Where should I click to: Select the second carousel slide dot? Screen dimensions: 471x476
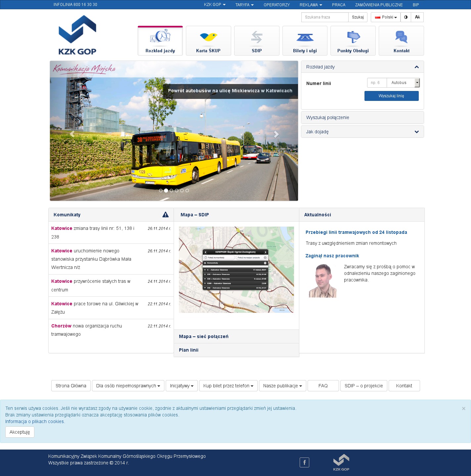pyautogui.click(x=166, y=191)
